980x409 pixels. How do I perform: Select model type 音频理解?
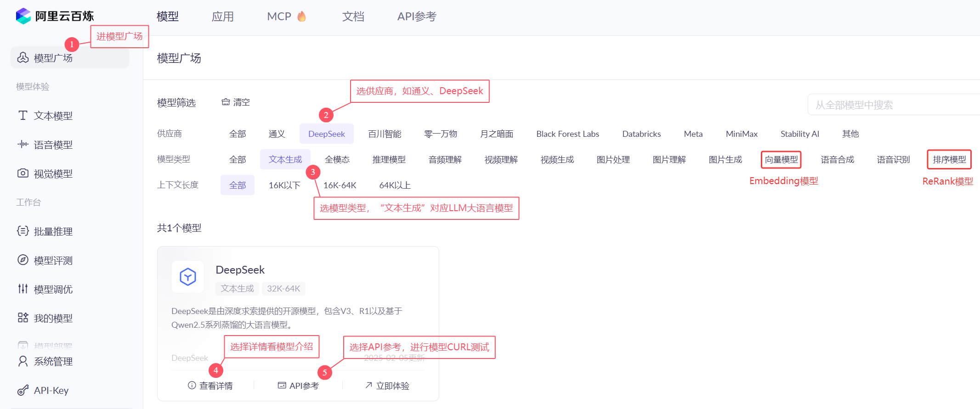pos(445,159)
